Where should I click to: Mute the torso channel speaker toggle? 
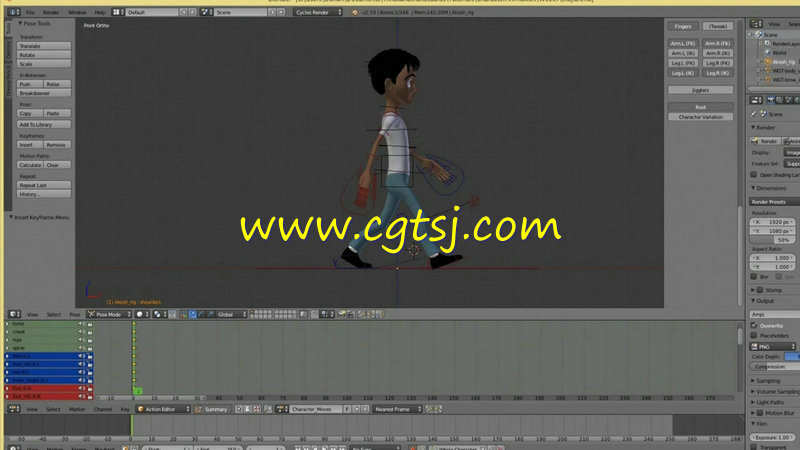tap(81, 324)
